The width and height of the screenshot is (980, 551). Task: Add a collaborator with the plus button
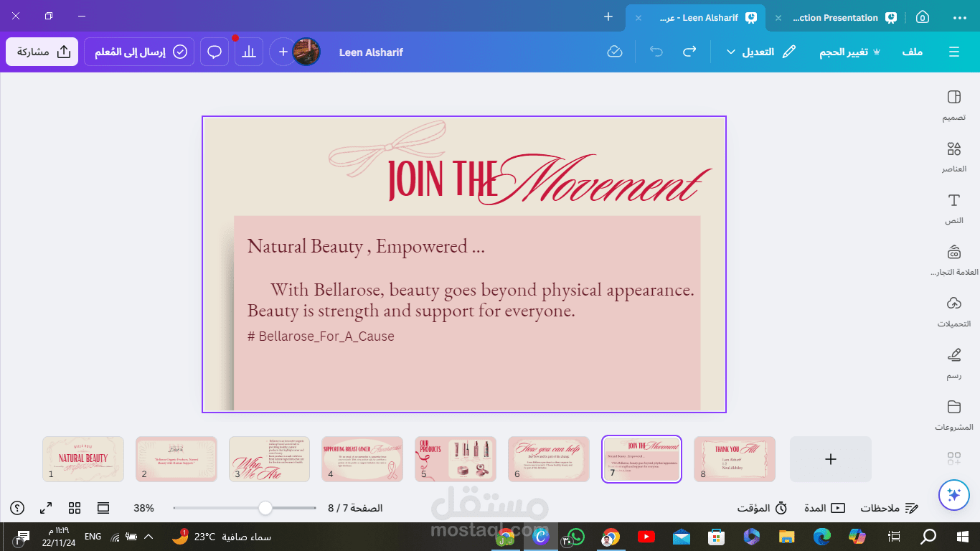(283, 52)
